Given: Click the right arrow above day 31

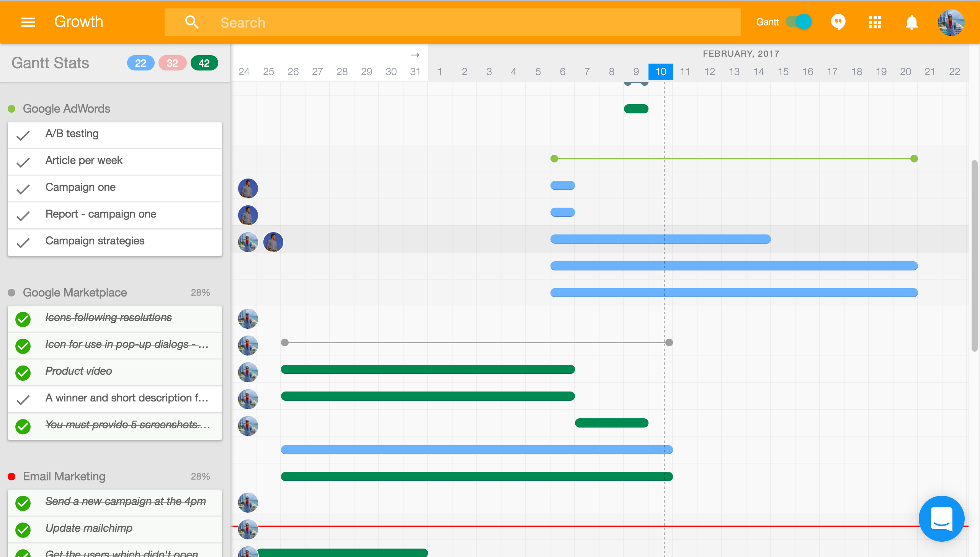Looking at the screenshot, I should pyautogui.click(x=415, y=55).
